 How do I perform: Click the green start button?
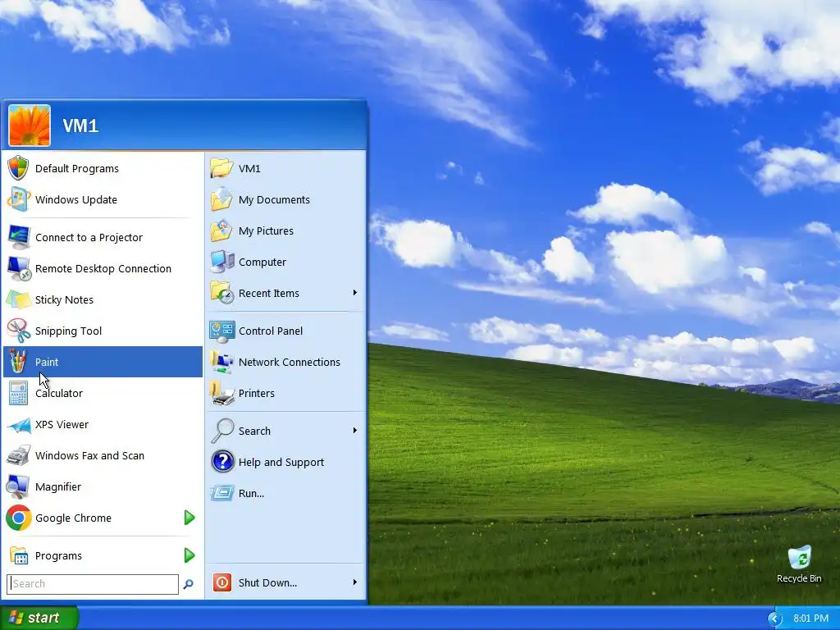click(39, 619)
